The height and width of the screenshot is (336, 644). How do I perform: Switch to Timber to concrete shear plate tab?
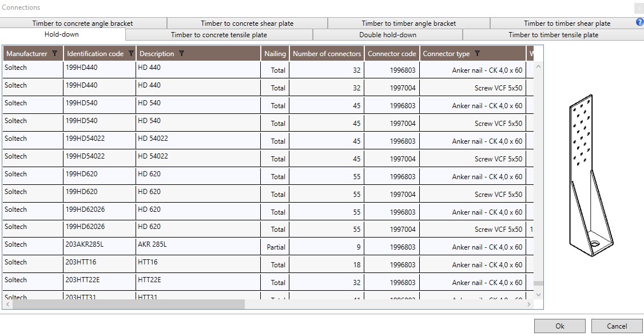tap(247, 23)
